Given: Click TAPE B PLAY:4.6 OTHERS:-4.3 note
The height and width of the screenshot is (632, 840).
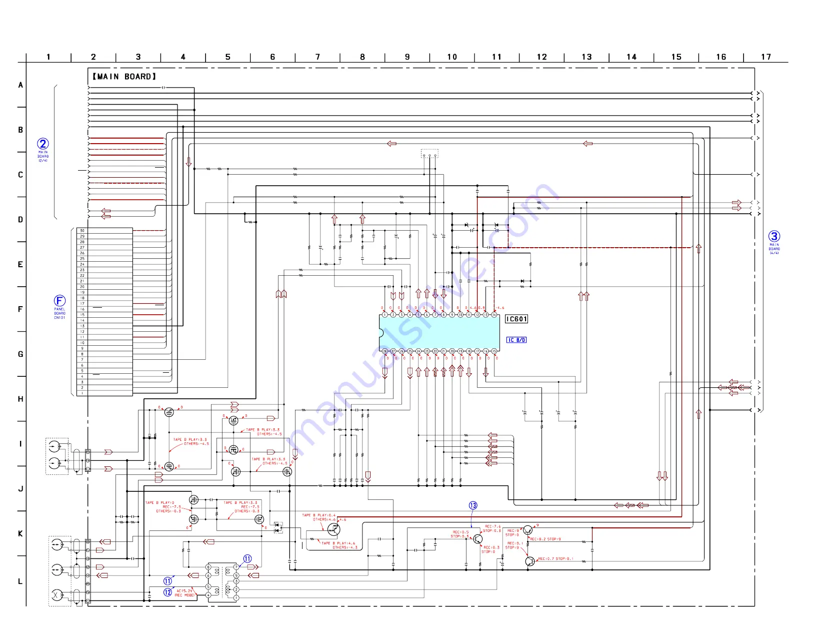Looking at the screenshot, I should [339, 545].
